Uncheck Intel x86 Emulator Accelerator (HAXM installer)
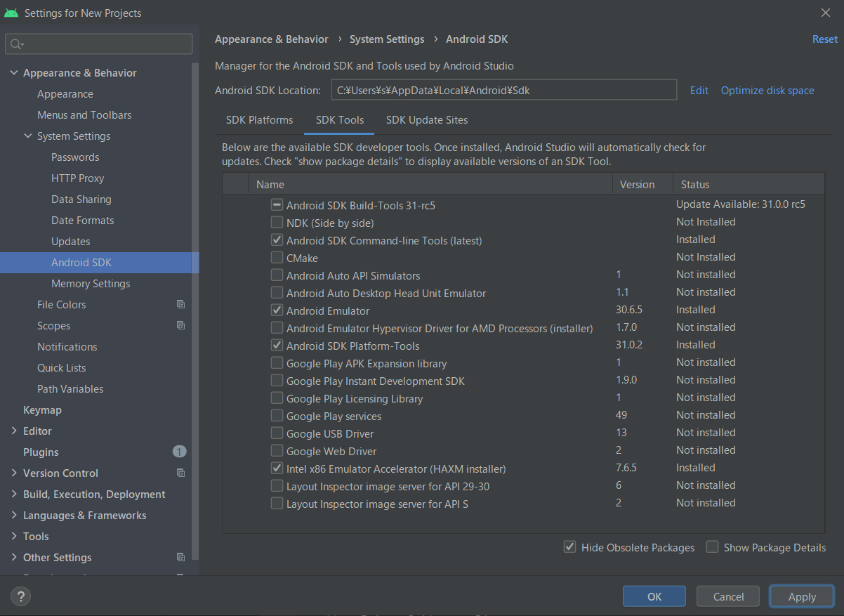 (277, 468)
